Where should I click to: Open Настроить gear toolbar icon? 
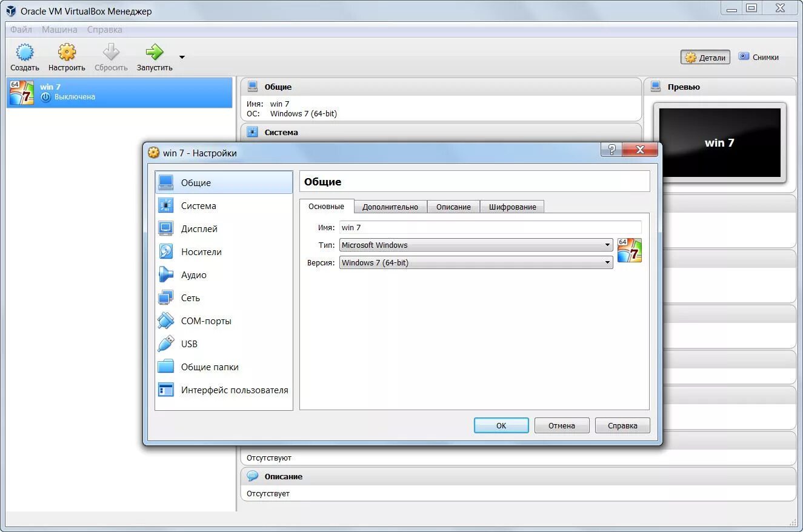click(x=67, y=52)
